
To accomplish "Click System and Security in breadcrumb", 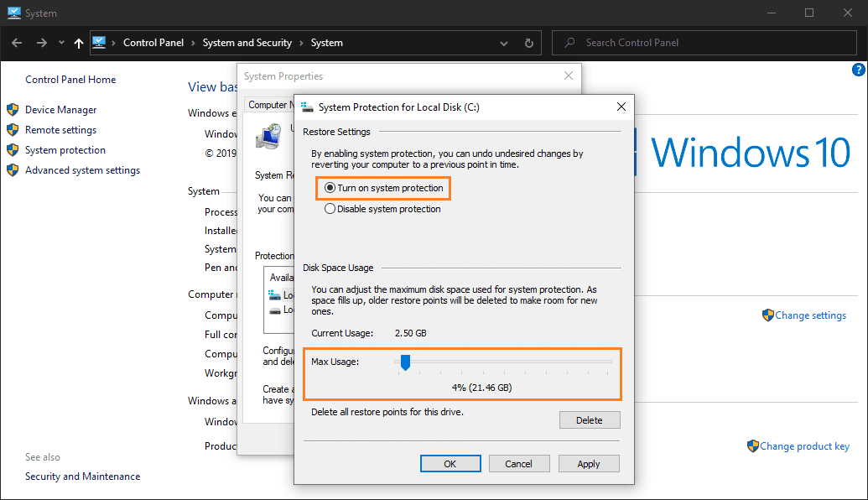I will coord(247,43).
